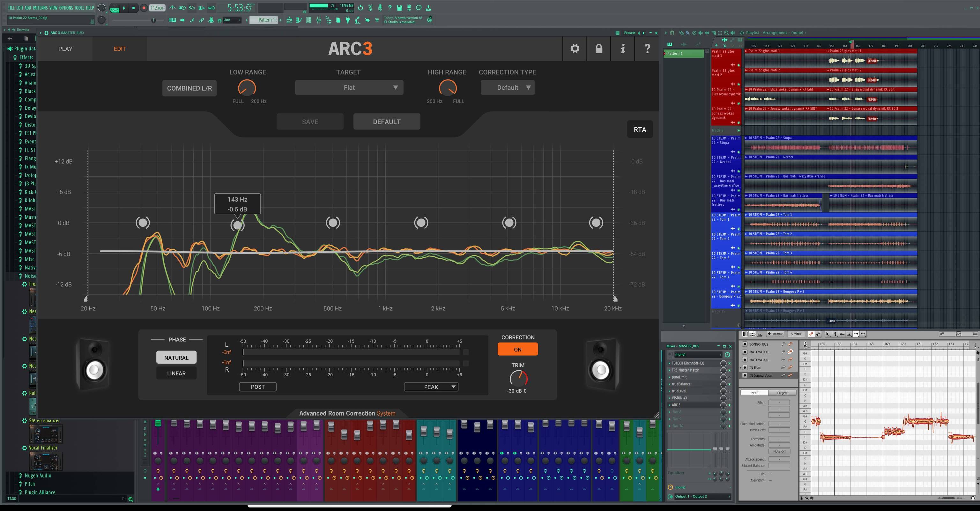Open the Mixer icon in FL toolbar
The width and height of the screenshot is (980, 511).
pos(318,20)
